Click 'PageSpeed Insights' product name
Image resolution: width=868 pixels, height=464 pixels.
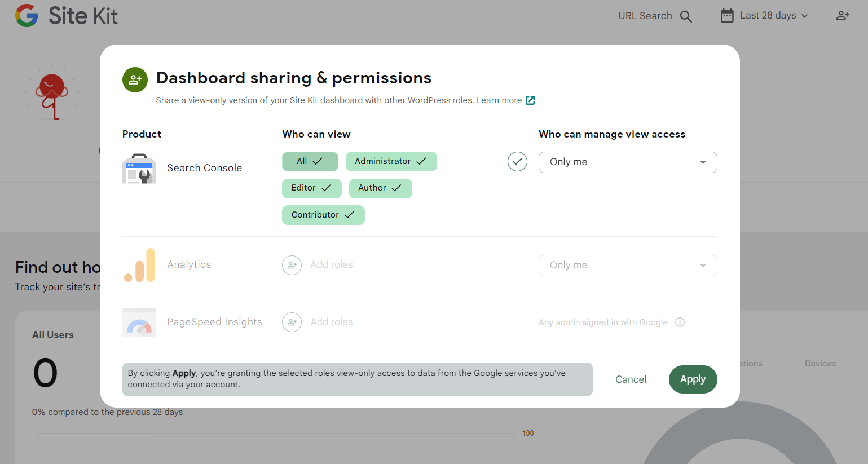(x=214, y=322)
